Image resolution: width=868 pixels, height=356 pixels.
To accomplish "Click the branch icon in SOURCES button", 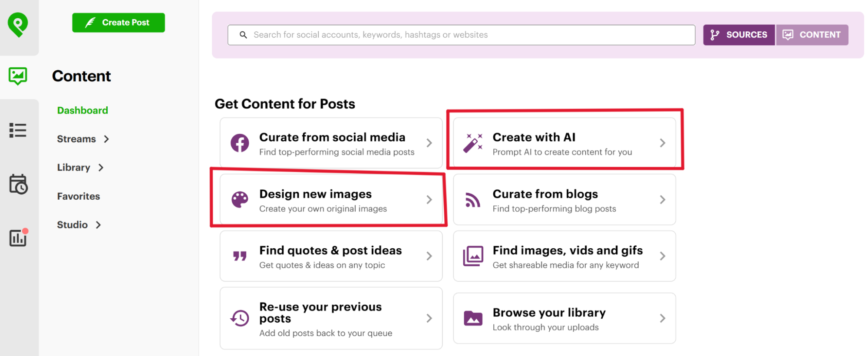I will click(715, 35).
